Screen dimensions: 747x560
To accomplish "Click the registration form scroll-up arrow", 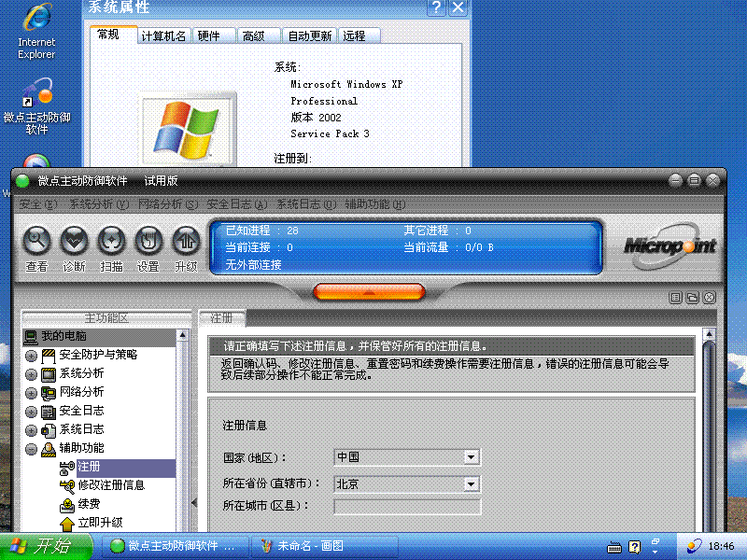I will (x=710, y=334).
